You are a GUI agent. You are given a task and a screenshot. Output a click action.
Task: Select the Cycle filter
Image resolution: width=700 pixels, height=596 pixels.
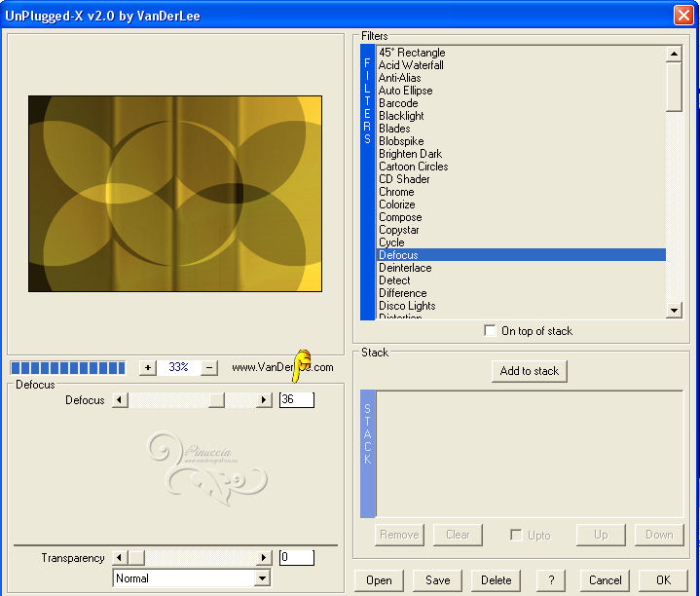[521, 242]
